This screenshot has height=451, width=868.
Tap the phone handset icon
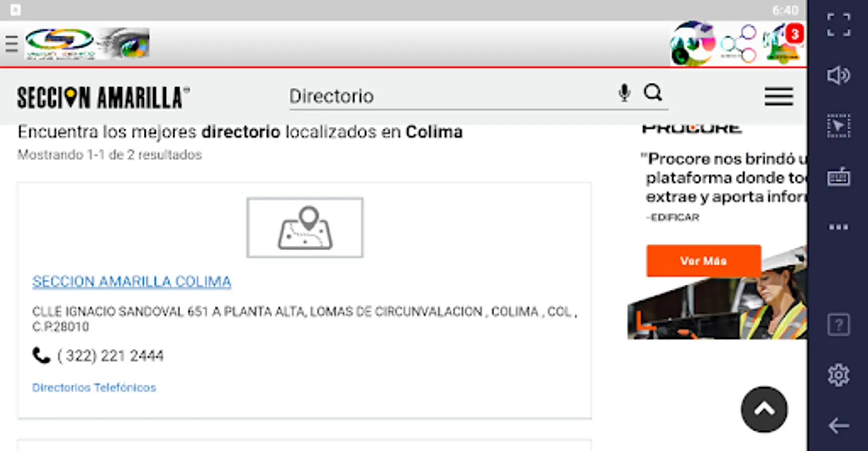[41, 355]
